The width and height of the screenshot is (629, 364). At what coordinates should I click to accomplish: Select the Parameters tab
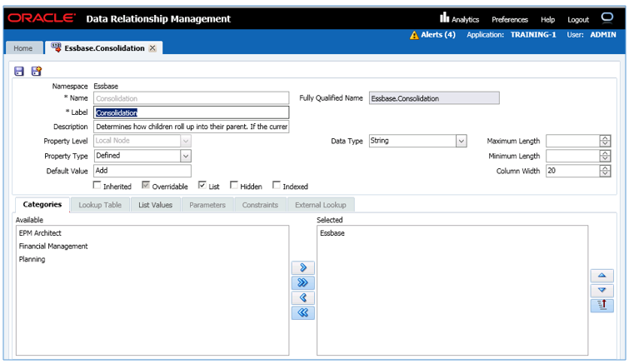point(207,205)
